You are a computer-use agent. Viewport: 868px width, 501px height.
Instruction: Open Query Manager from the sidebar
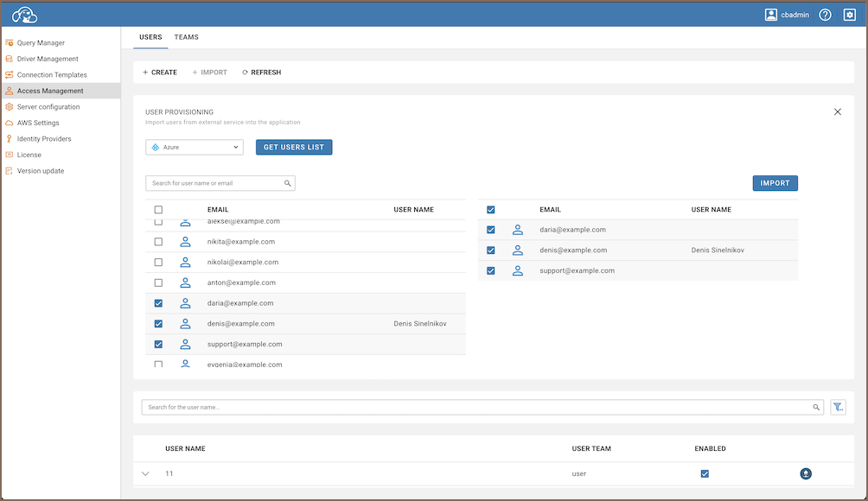(x=41, y=43)
